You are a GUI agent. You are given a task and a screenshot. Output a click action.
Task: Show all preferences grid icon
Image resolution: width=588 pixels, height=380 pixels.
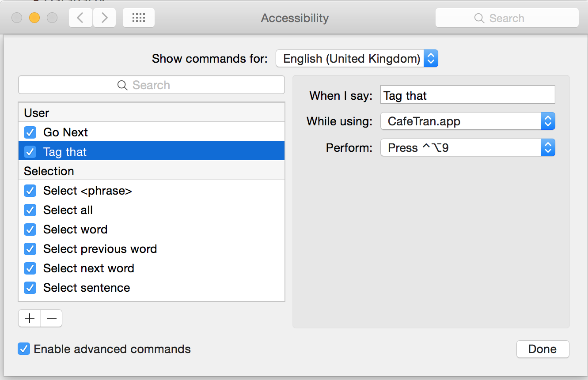pyautogui.click(x=139, y=18)
